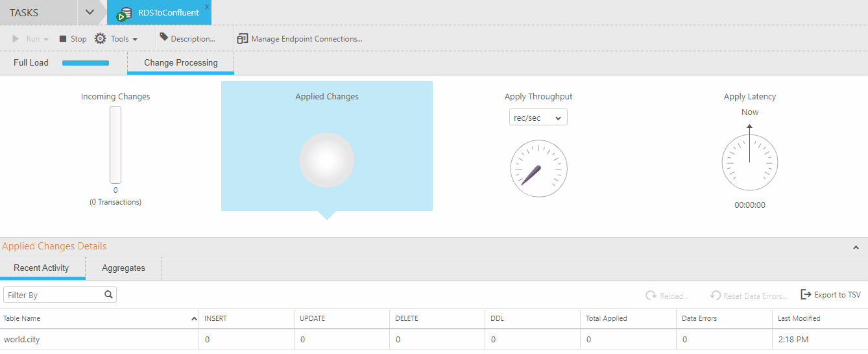Click the Applied Changes Details heading
868x354 pixels.
(x=54, y=246)
